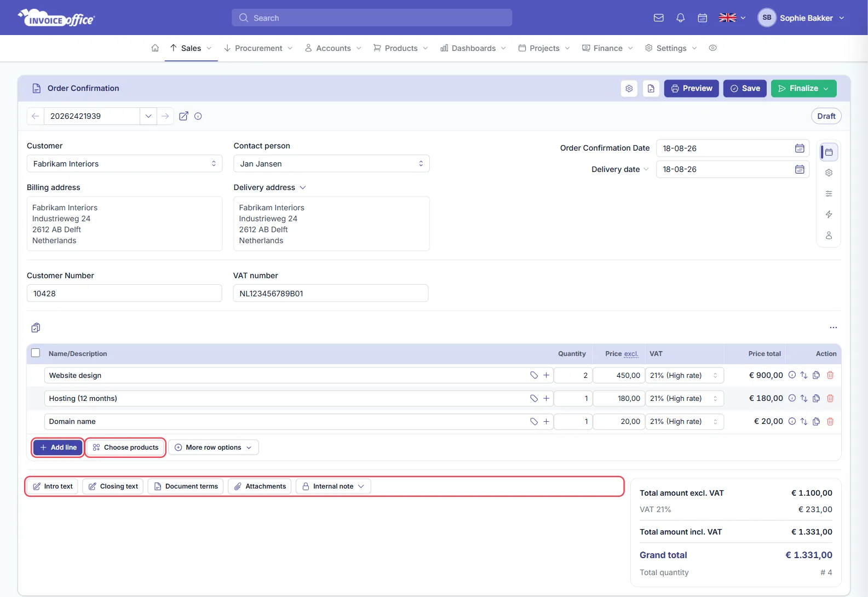Open Sophie Bakker user menu
This screenshot has height=597, width=868.
pyautogui.click(x=801, y=18)
